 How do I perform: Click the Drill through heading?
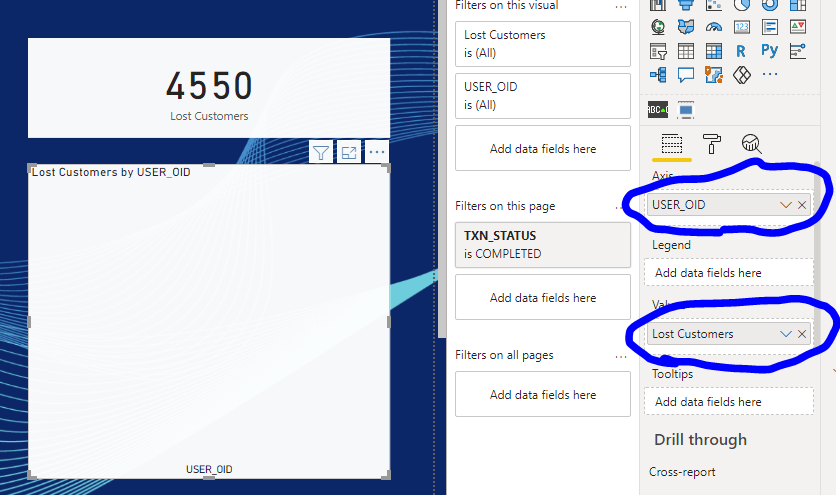click(x=700, y=440)
